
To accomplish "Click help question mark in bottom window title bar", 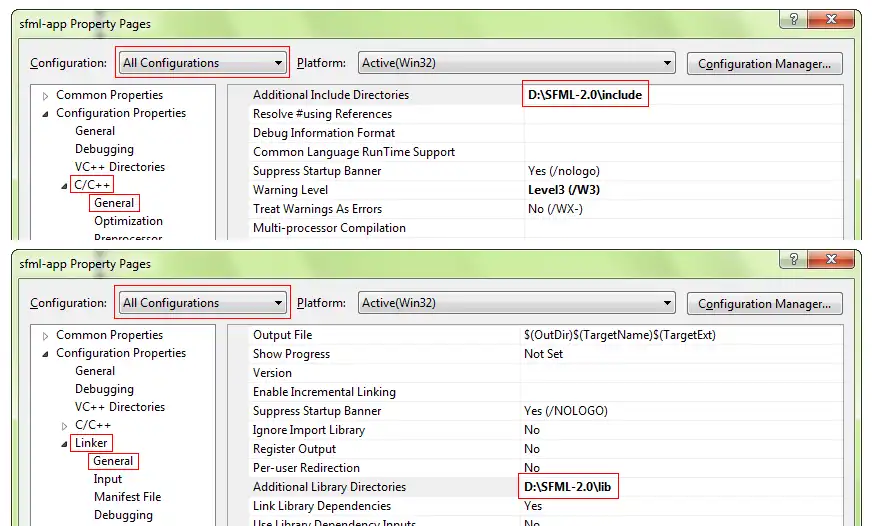I will (x=794, y=259).
